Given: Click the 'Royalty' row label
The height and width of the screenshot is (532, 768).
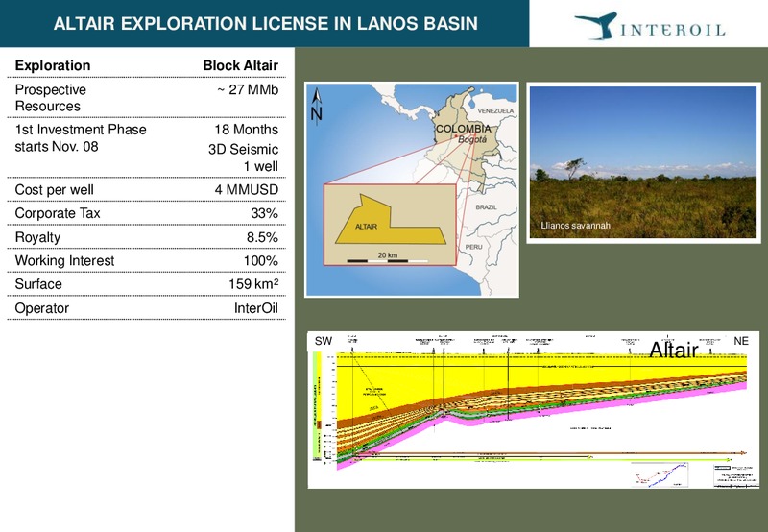Looking at the screenshot, I should click(x=37, y=237).
